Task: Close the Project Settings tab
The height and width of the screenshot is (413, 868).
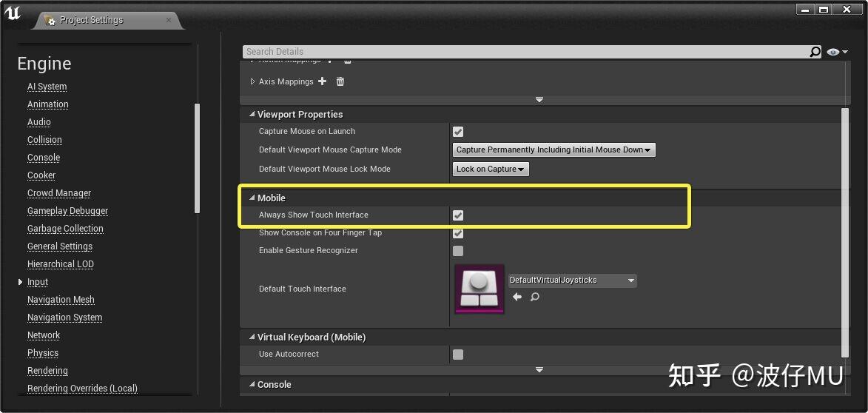Action: click(x=169, y=20)
